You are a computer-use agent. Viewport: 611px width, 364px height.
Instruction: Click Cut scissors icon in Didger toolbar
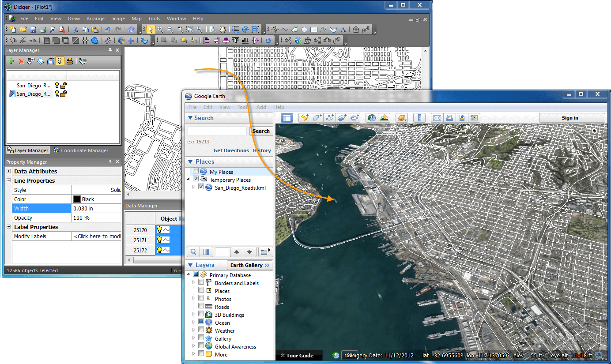tap(75, 30)
